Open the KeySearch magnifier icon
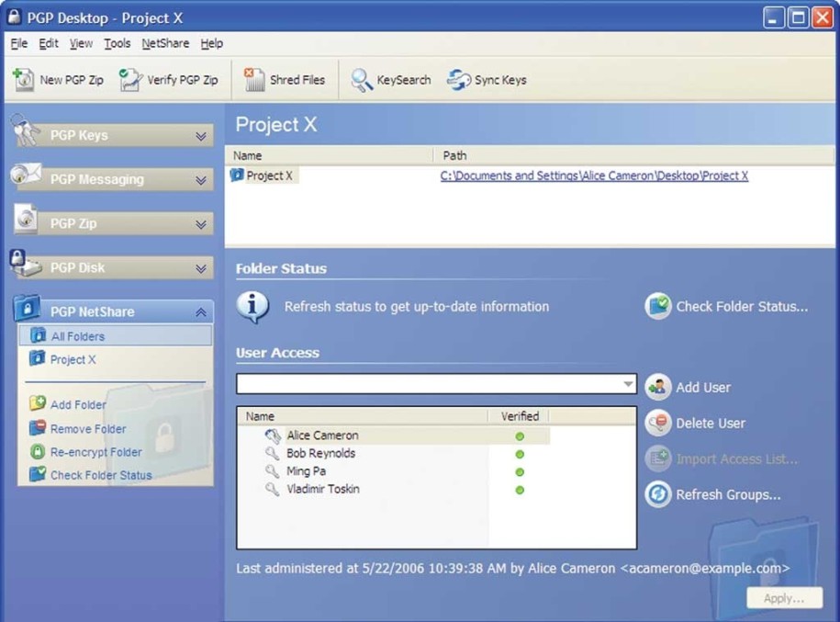This screenshot has width=840, height=622. [x=361, y=81]
